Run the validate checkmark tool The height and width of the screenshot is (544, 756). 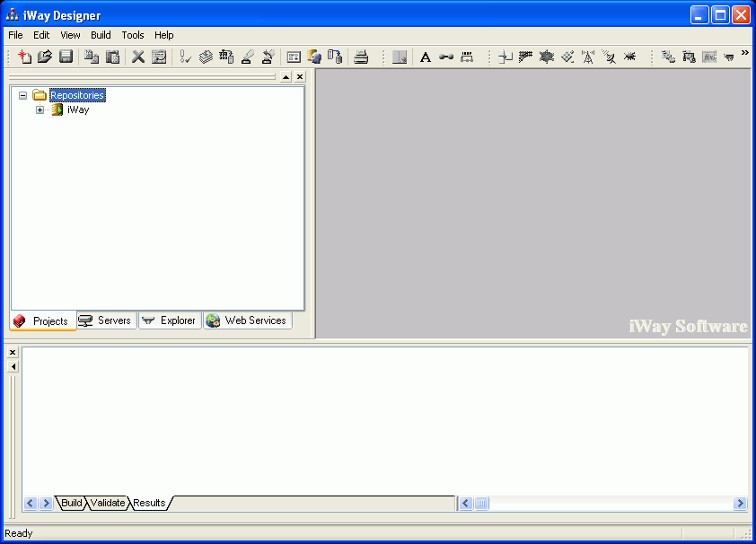click(185, 57)
